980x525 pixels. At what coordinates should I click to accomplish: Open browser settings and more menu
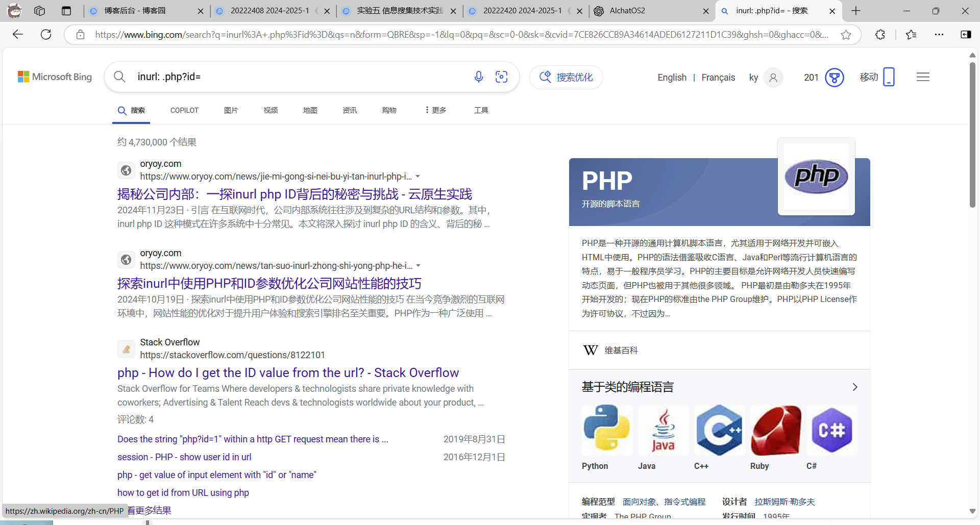(x=939, y=35)
